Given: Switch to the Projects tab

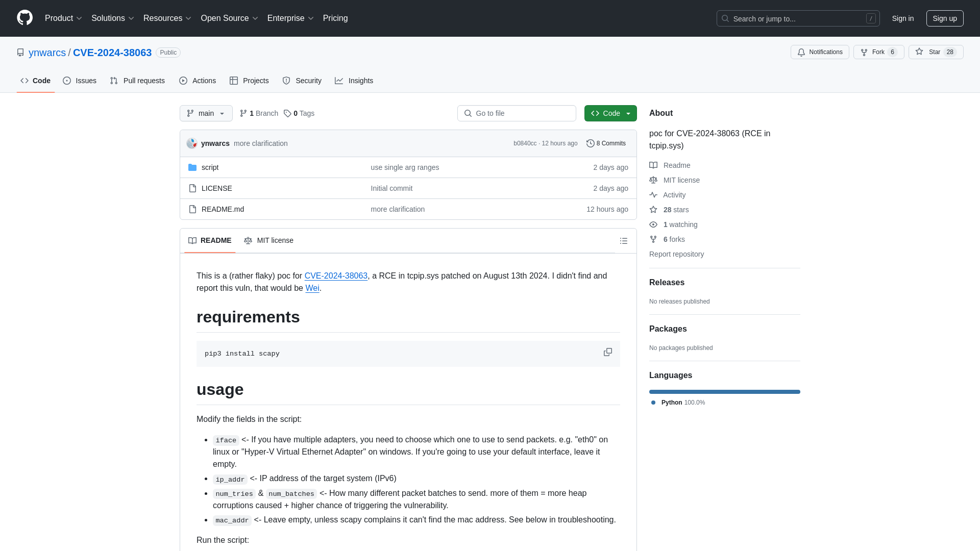Looking at the screenshot, I should pyautogui.click(x=249, y=81).
